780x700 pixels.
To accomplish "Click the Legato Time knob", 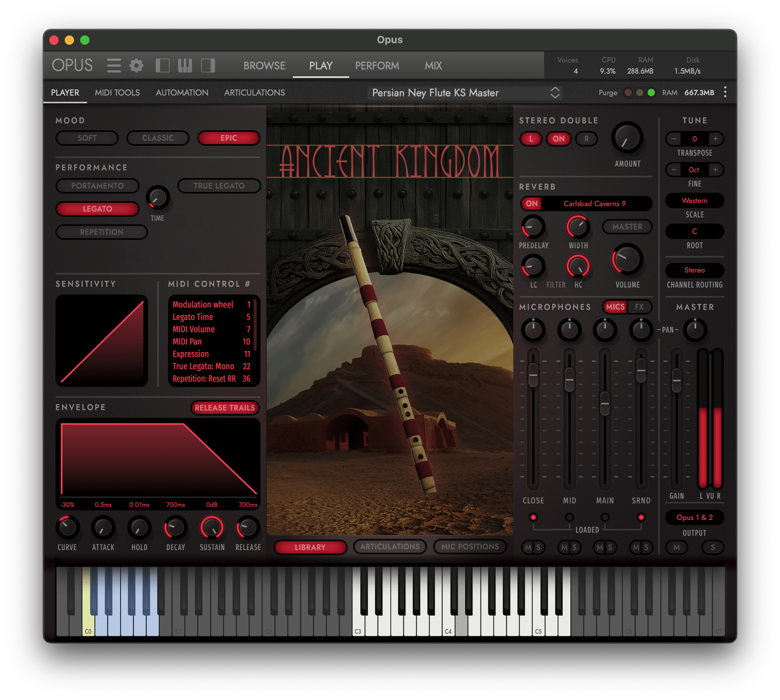I will coord(158,198).
